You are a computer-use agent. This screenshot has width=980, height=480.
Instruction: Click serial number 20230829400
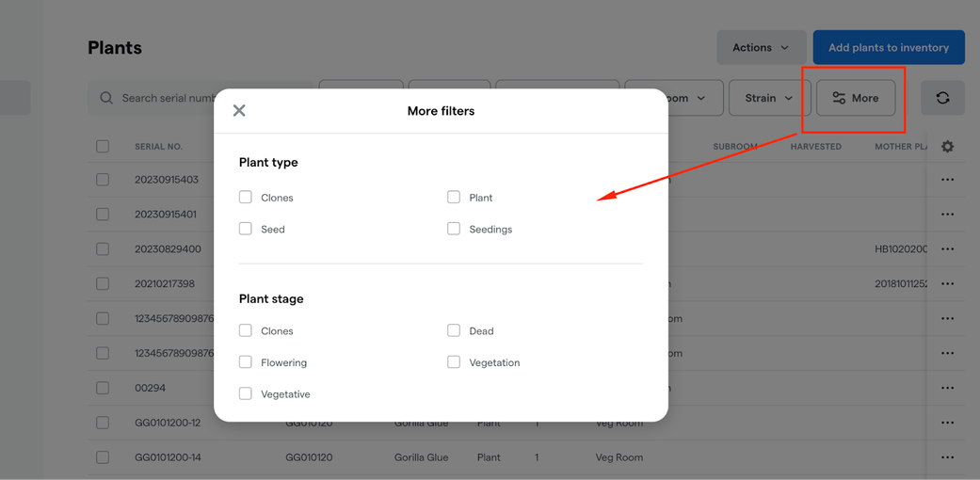point(169,248)
